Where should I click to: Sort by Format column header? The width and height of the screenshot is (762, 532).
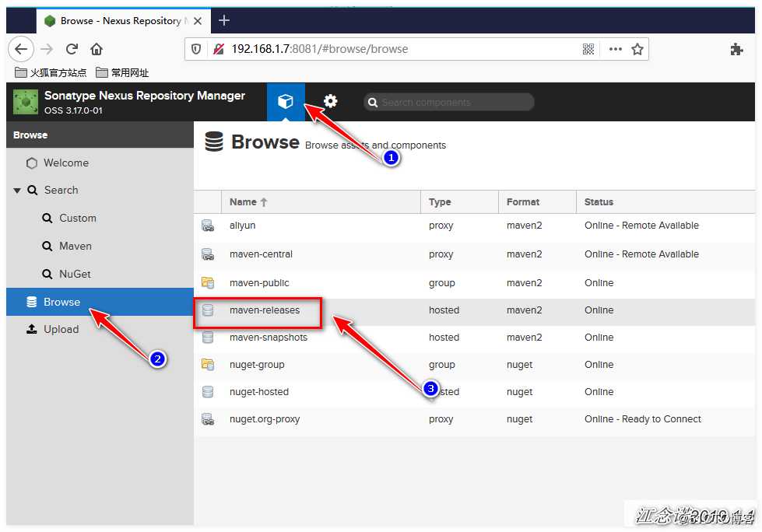[537, 202]
